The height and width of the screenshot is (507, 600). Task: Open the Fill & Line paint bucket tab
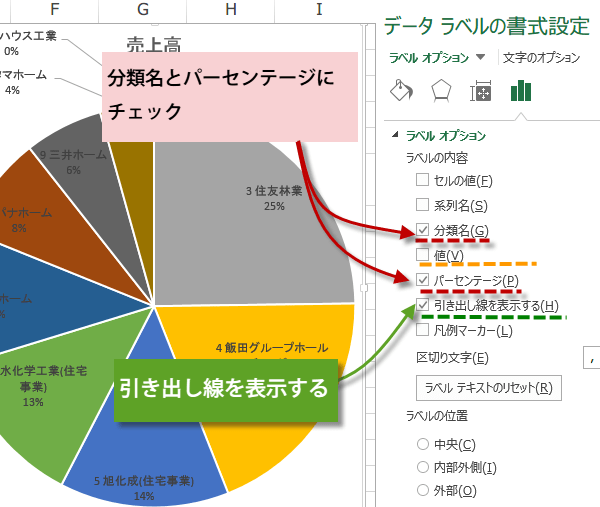point(400,92)
